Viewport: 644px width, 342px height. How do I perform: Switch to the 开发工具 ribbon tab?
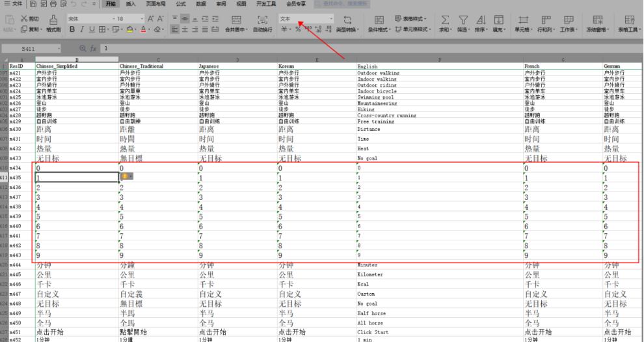point(266,4)
